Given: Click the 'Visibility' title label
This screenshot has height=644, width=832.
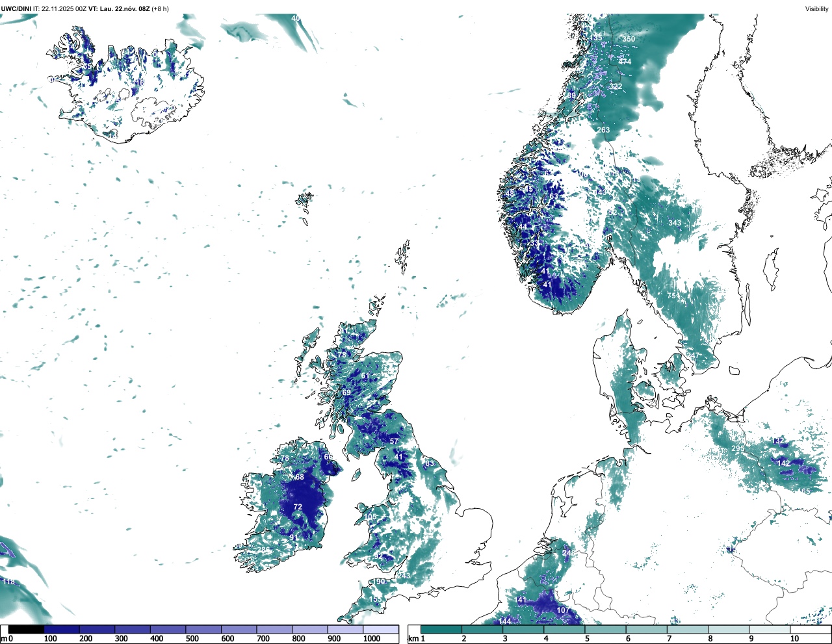Looking at the screenshot, I should (816, 8).
